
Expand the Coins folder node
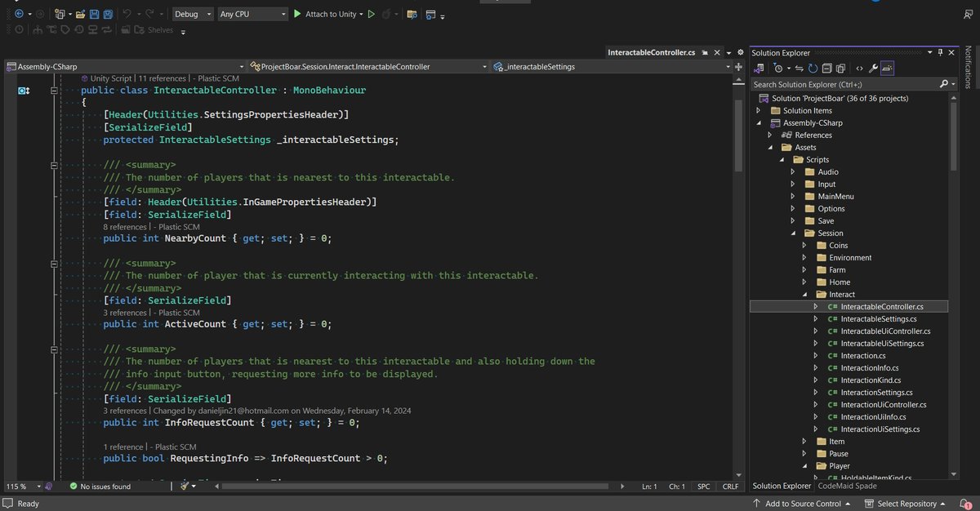coord(804,246)
